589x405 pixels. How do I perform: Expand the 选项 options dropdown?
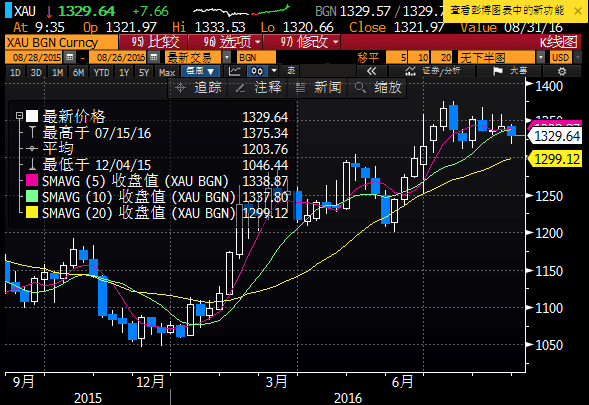226,42
